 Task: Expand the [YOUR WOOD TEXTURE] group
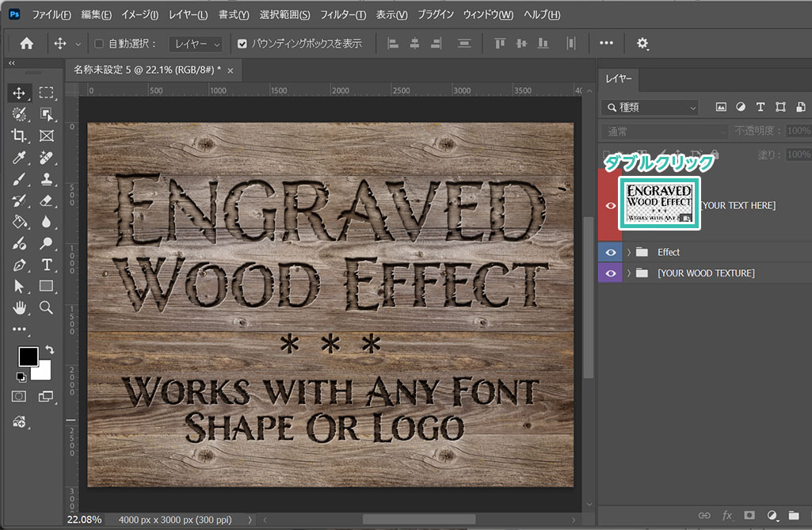click(x=629, y=273)
